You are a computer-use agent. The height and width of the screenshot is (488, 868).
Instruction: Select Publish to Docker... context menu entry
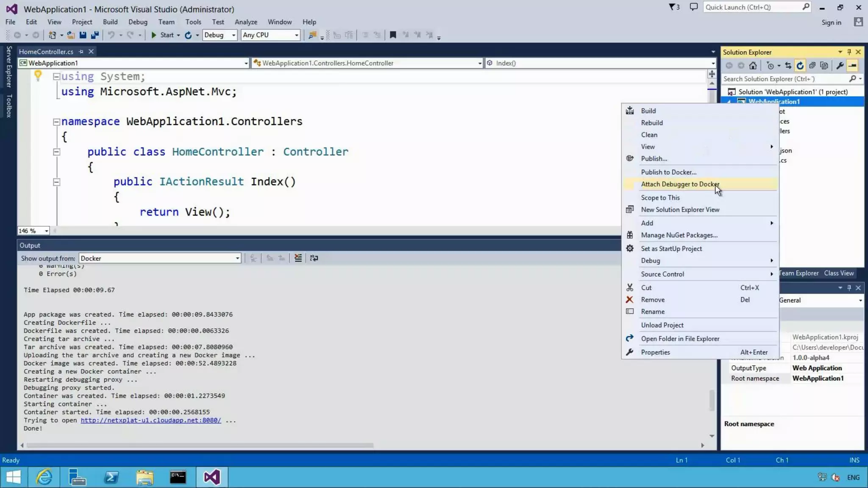point(700,172)
